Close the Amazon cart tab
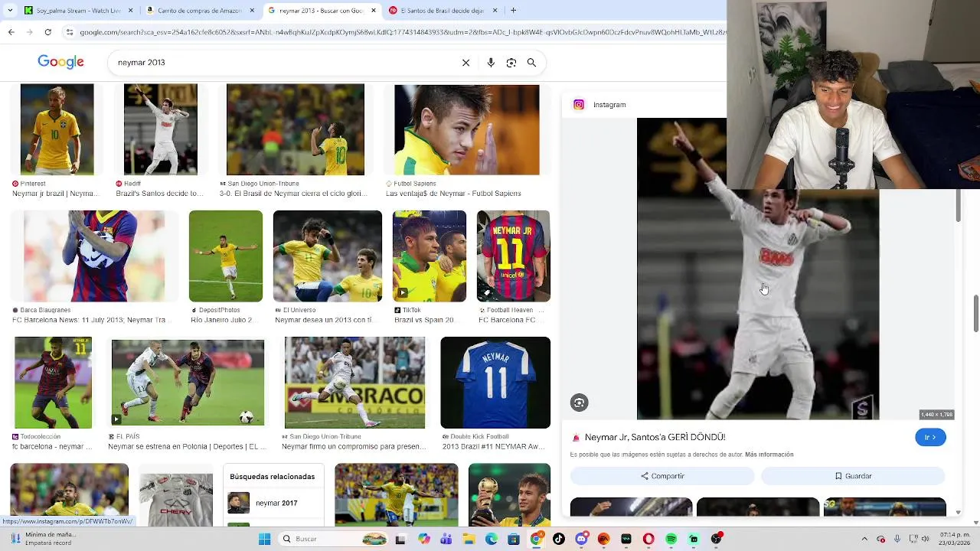The height and width of the screenshot is (551, 980). pos(252,11)
